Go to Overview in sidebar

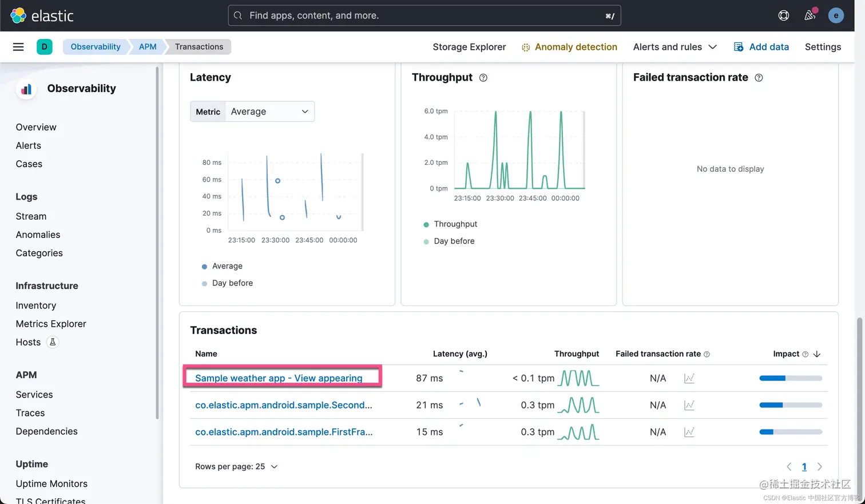[x=36, y=127]
